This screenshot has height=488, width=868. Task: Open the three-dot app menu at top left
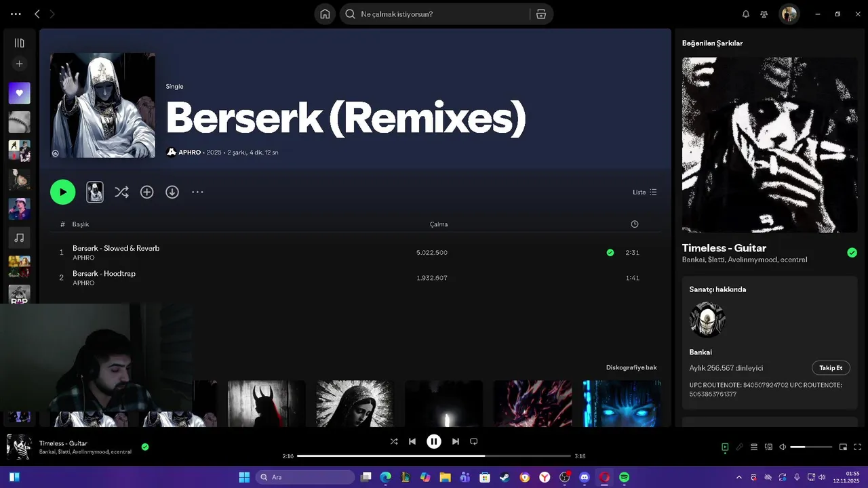coord(16,14)
